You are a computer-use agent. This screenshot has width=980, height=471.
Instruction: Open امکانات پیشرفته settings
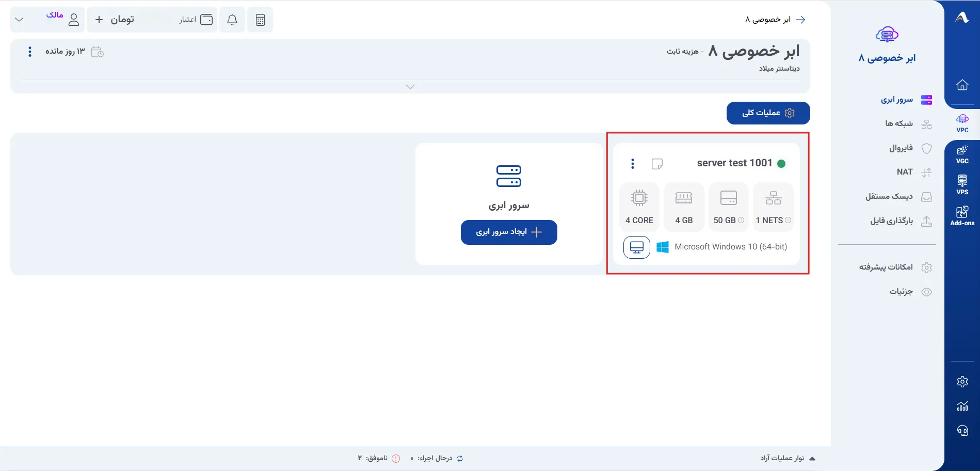point(895,267)
